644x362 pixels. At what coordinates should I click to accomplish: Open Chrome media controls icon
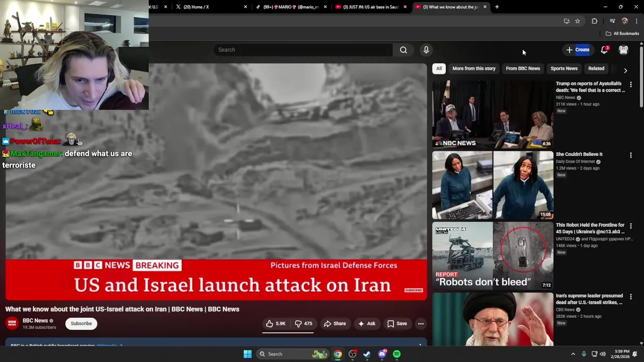click(x=612, y=21)
